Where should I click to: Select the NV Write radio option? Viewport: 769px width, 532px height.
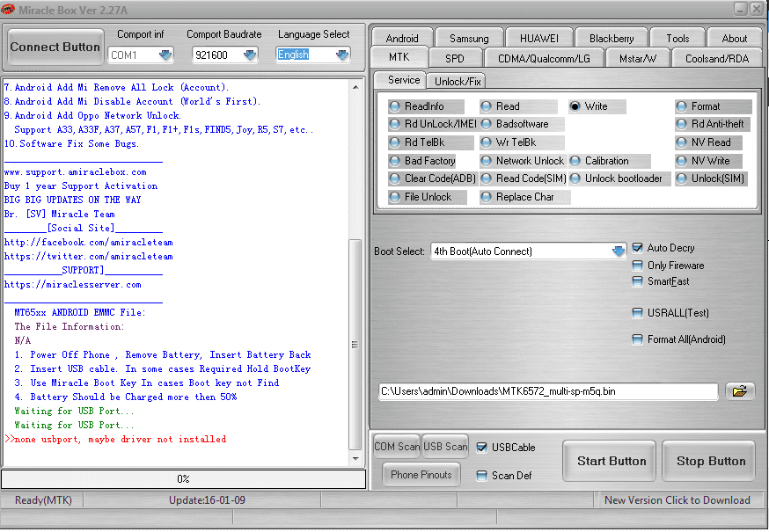tap(681, 161)
